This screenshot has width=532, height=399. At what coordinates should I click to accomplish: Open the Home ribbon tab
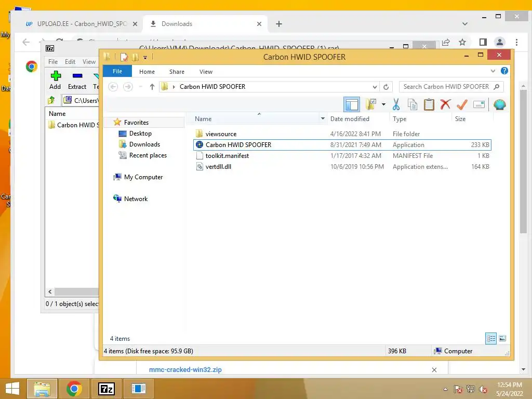(147, 72)
